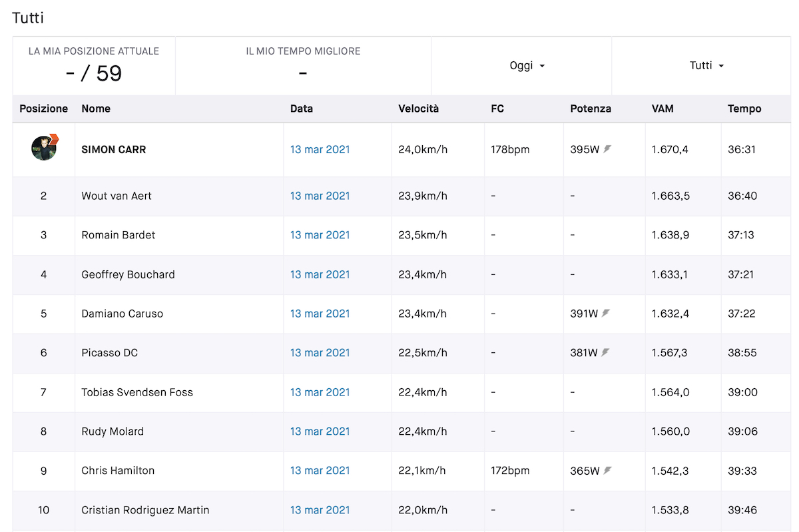View Picasso DC's 13 mar 2021 effort
Image resolution: width=799 pixels, height=532 pixels.
pyautogui.click(x=320, y=353)
